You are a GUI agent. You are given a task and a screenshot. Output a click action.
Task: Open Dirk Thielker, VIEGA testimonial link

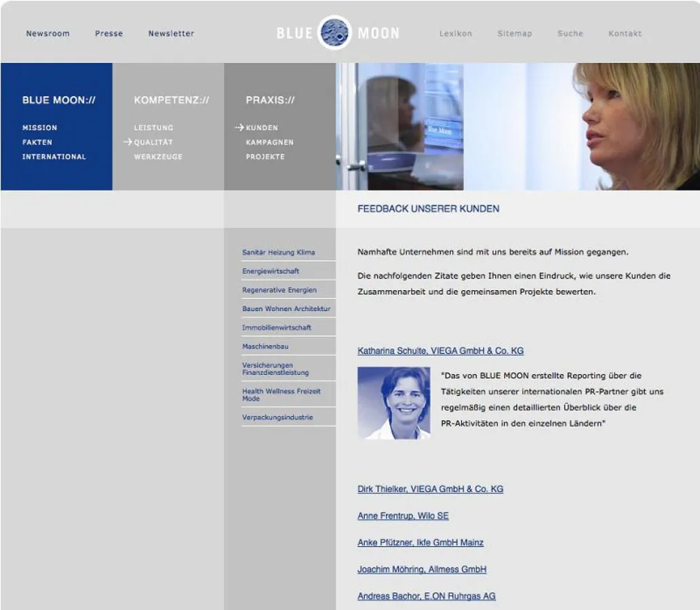click(x=430, y=489)
